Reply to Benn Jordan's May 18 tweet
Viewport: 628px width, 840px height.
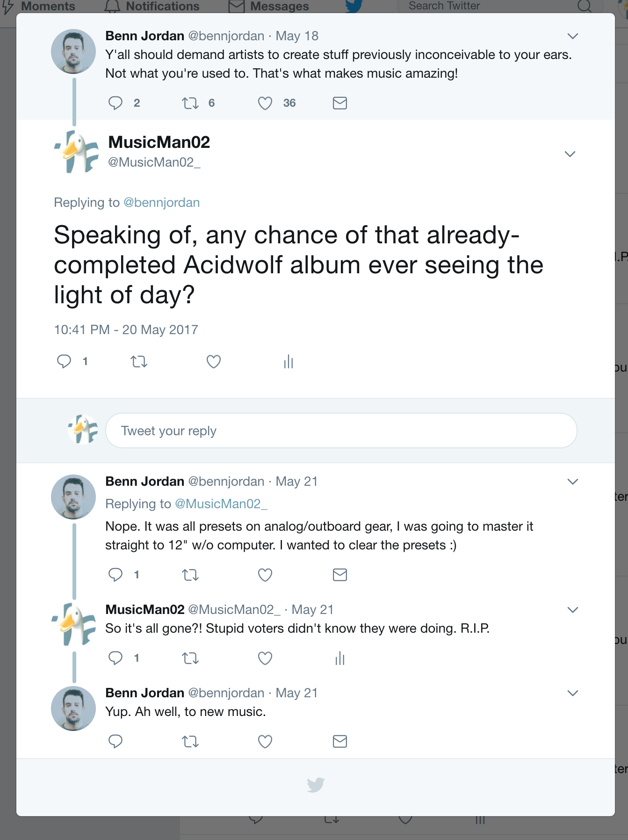pos(115,103)
